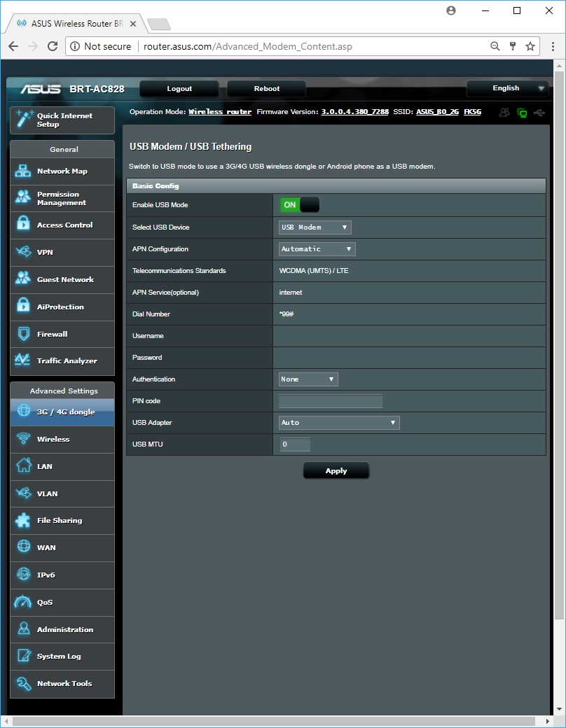Click the Reboot button
The height and width of the screenshot is (728, 566).
pos(266,89)
